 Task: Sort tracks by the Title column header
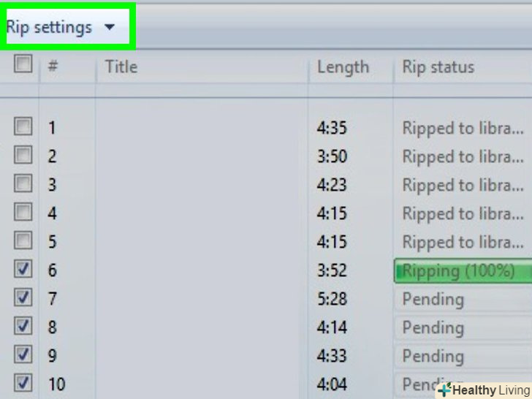[x=202, y=66]
